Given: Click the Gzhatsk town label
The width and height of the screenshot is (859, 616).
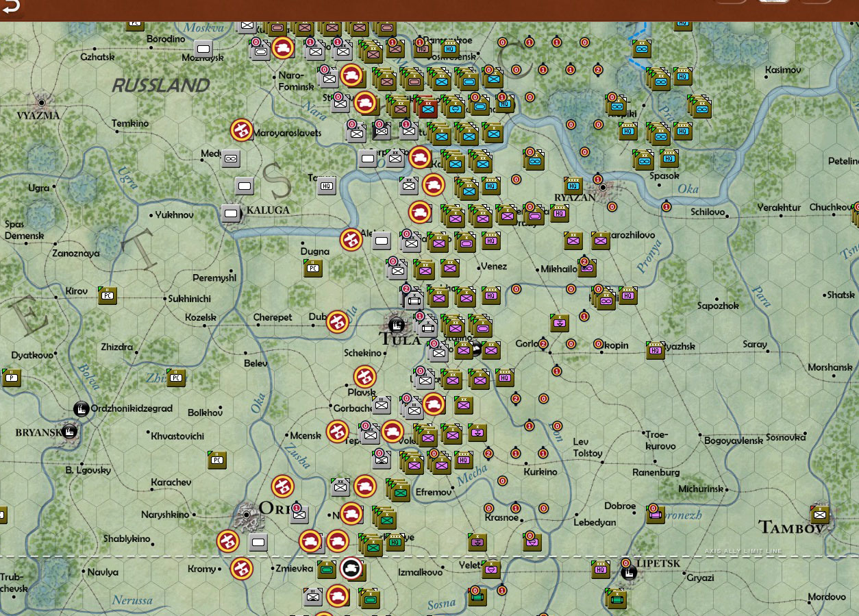Looking at the screenshot, I should [x=97, y=57].
